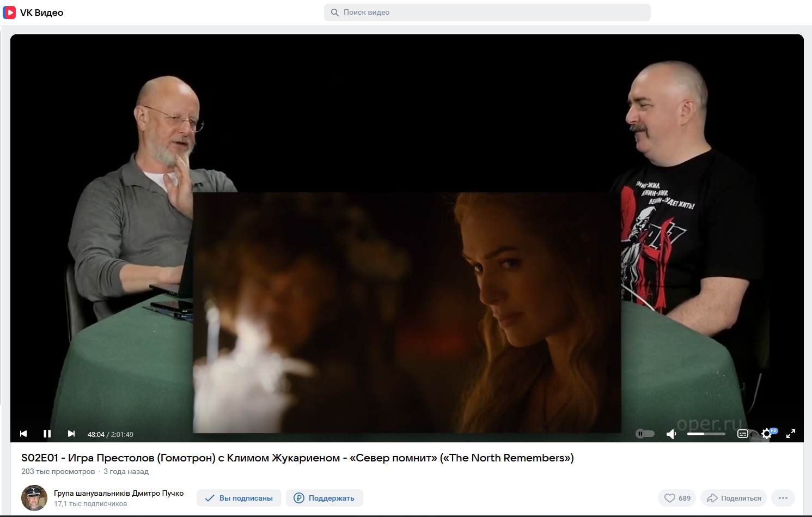The height and width of the screenshot is (517, 812).
Task: Click the VK Видео logo icon
Action: click(9, 13)
